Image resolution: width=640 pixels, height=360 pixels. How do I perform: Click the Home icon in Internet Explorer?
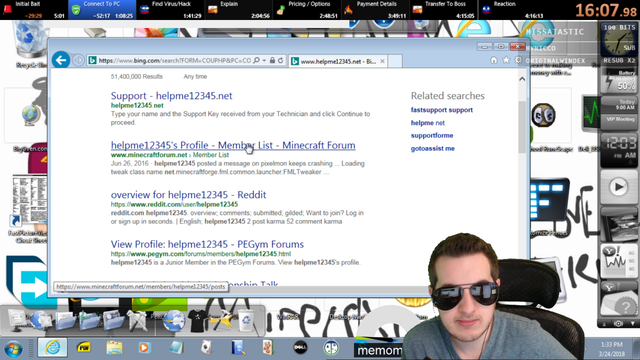click(x=494, y=60)
